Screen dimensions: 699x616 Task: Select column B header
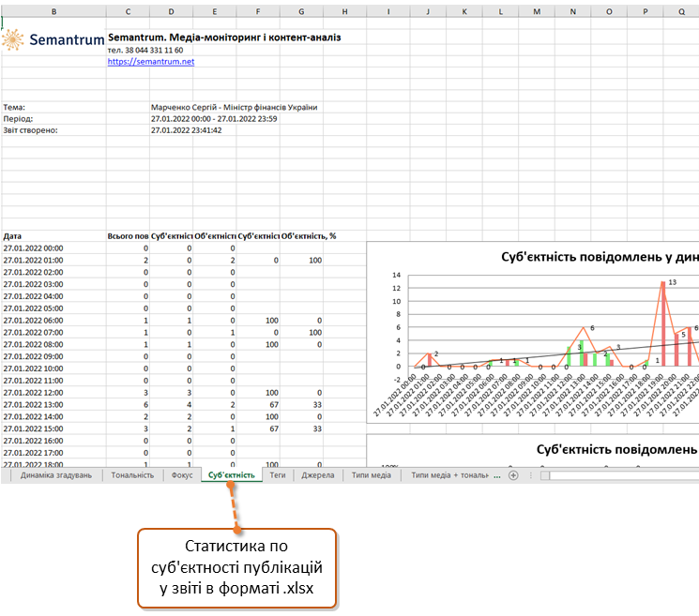53,11
